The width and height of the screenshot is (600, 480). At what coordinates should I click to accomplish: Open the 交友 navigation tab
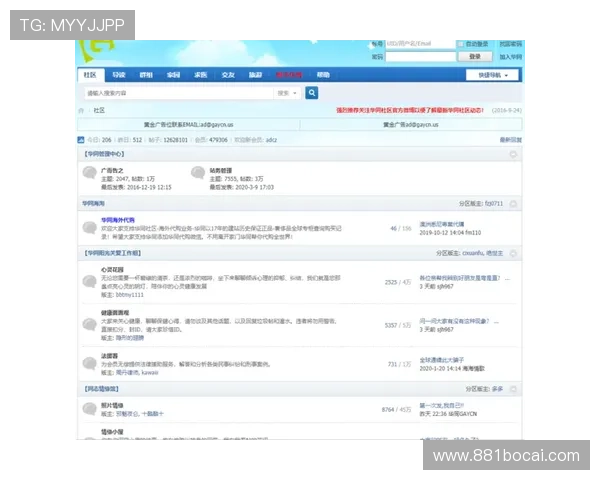click(x=228, y=75)
